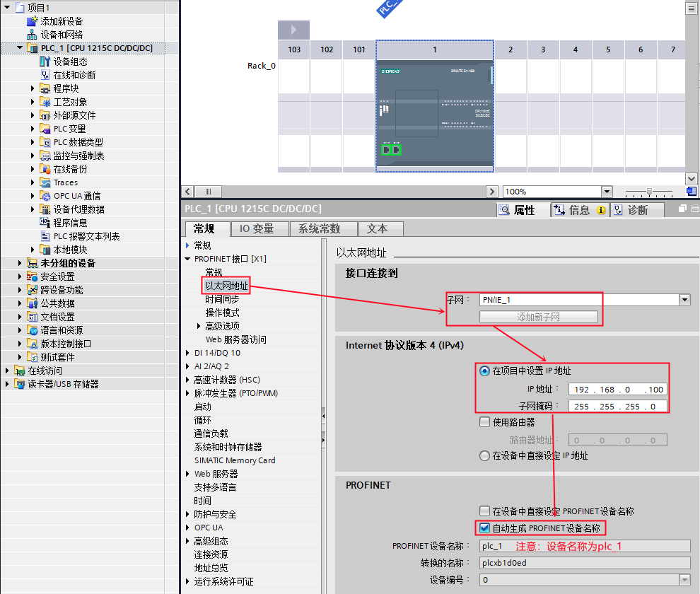
Task: Adjust the device view zoom slider
Action: tap(649, 192)
